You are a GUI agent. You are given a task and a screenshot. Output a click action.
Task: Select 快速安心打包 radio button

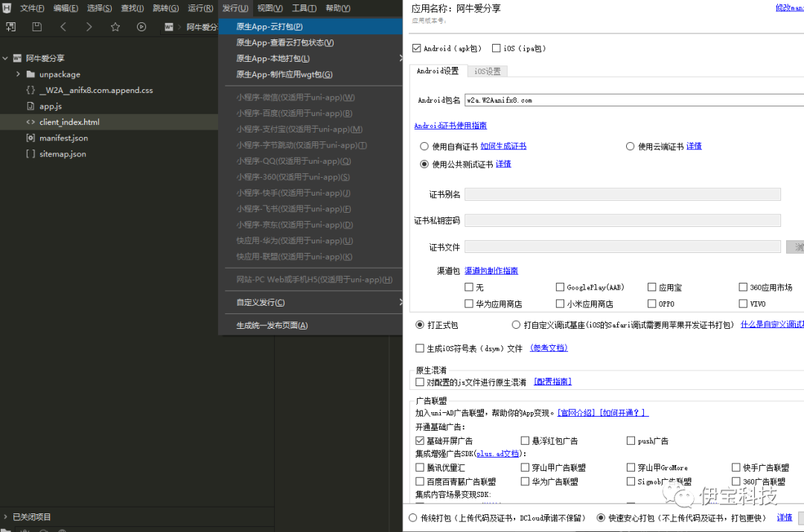pyautogui.click(x=601, y=518)
